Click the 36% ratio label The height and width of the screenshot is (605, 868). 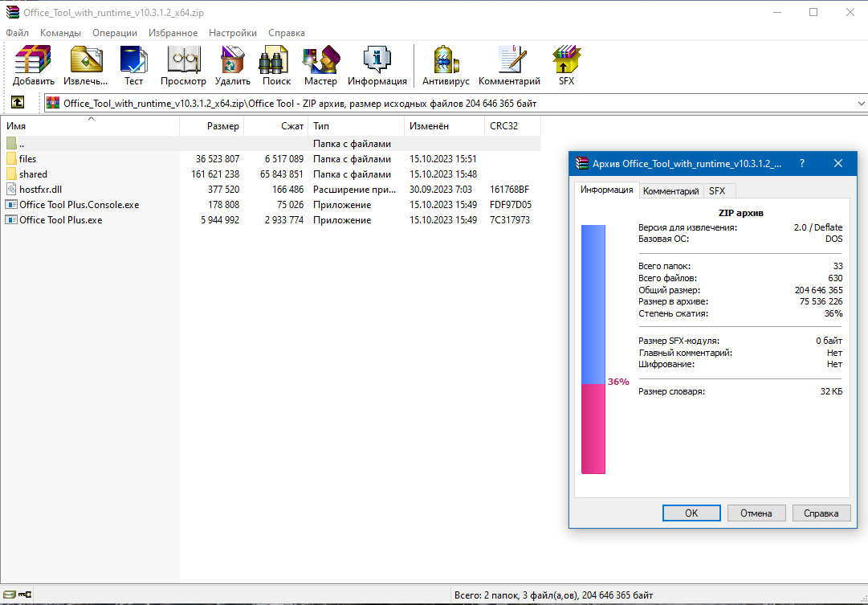pos(618,382)
